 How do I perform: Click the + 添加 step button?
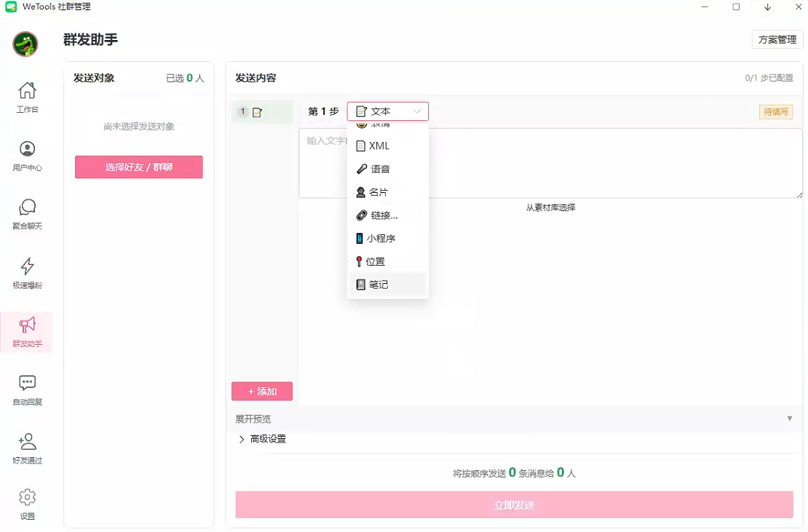(x=262, y=392)
